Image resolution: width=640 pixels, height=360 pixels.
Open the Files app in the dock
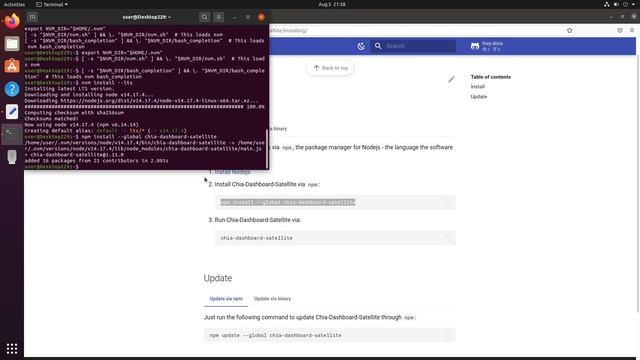pyautogui.click(x=12, y=44)
